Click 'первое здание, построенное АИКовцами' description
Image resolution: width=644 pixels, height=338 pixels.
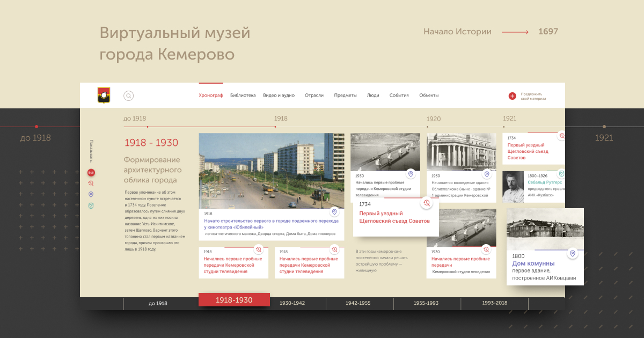544,274
